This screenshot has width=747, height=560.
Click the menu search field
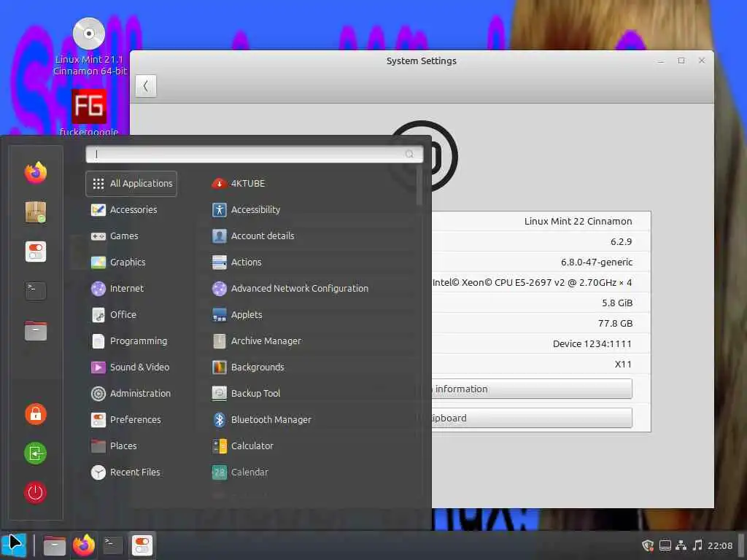tap(254, 154)
